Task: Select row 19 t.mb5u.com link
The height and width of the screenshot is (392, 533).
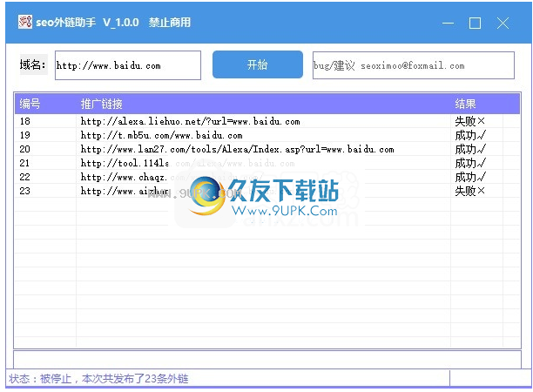Action: click(161, 135)
